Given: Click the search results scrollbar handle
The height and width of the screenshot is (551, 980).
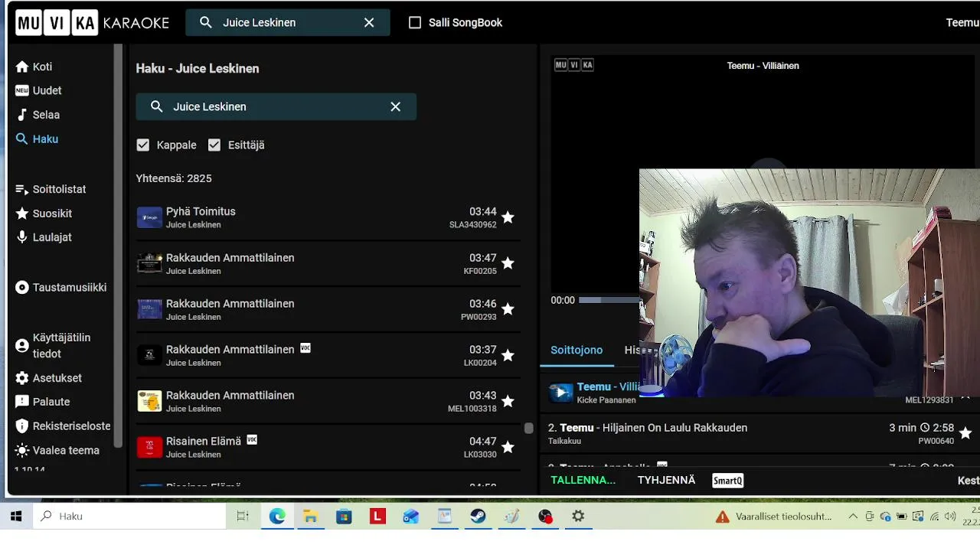Looking at the screenshot, I should tap(528, 429).
